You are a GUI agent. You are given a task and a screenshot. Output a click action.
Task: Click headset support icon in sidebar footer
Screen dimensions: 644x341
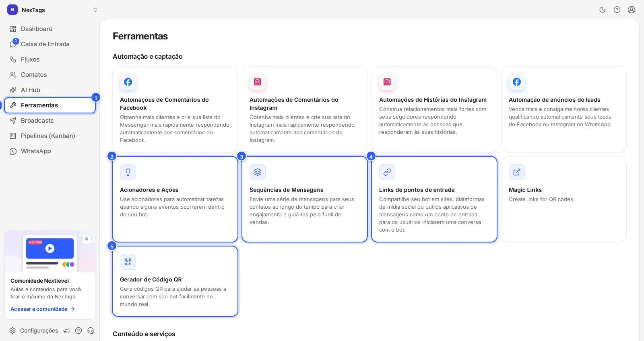tap(91, 331)
